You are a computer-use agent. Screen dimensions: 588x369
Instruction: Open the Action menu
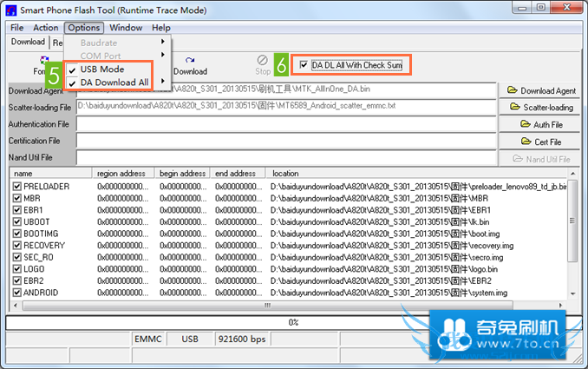46,28
